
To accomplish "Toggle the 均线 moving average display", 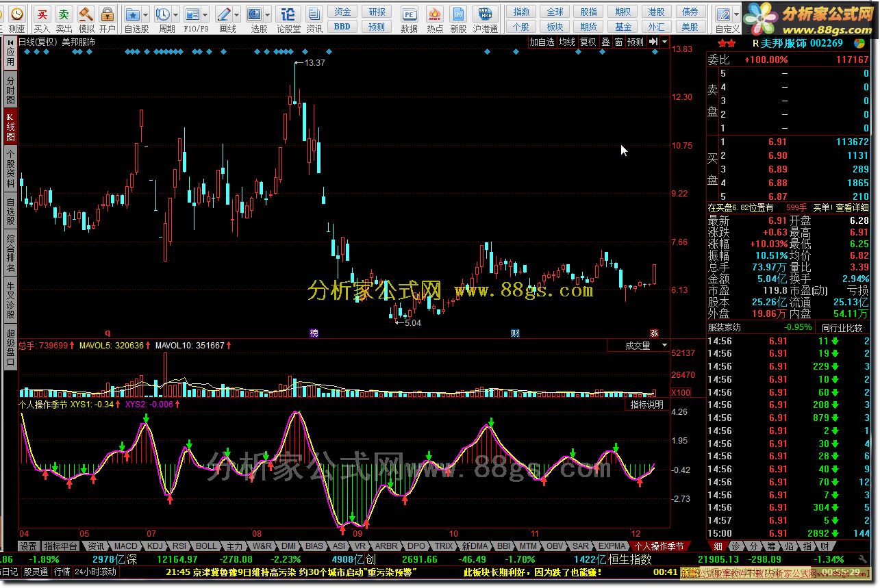I will [566, 42].
